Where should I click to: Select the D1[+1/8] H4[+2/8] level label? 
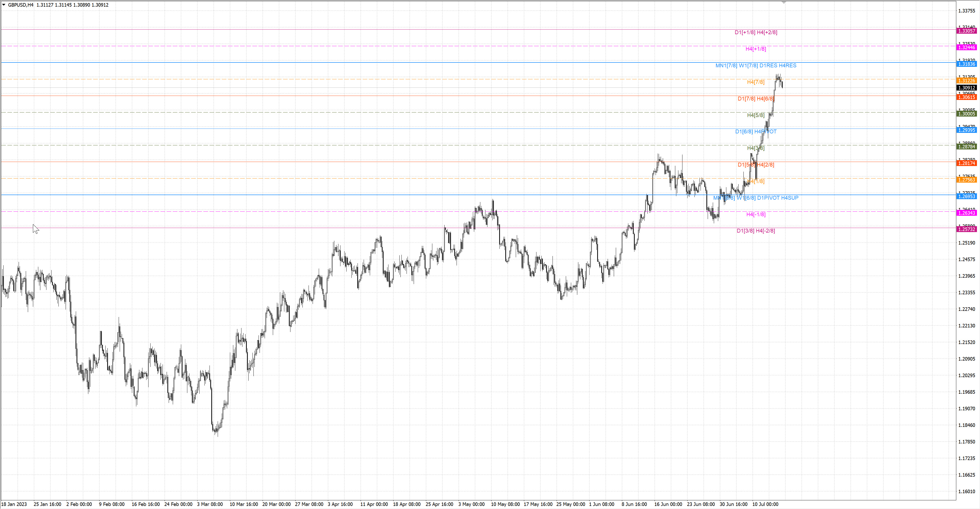[x=755, y=32]
